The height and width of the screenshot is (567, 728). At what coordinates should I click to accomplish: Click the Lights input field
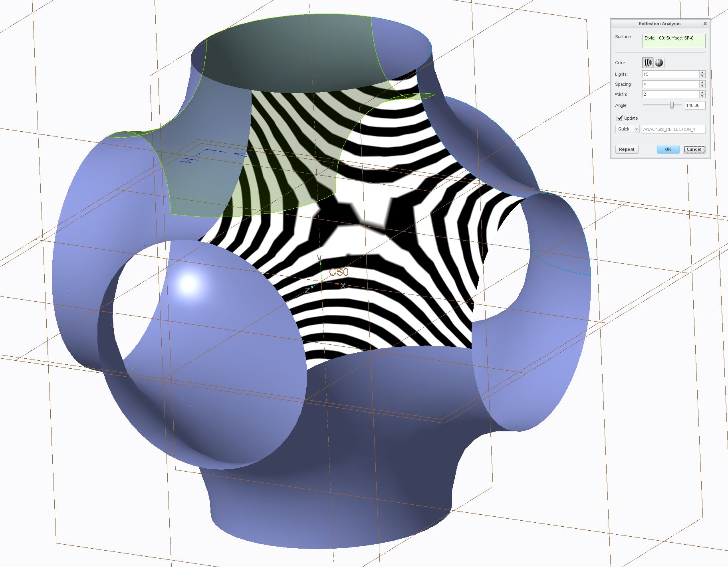670,74
